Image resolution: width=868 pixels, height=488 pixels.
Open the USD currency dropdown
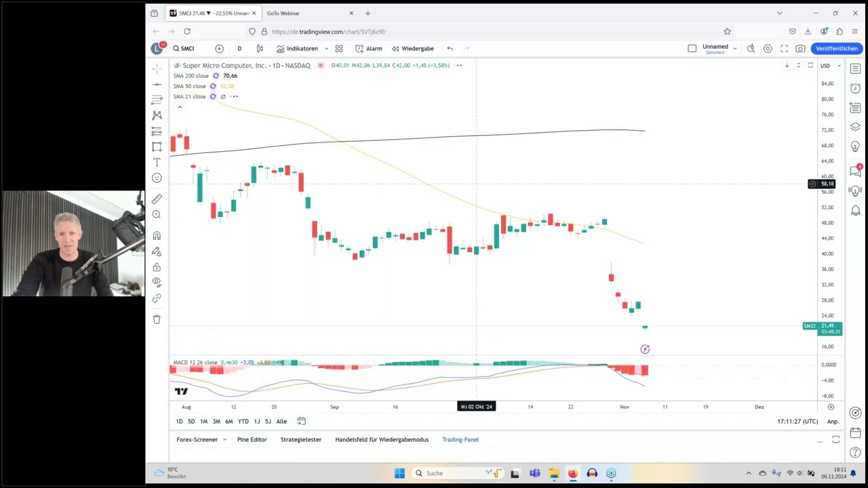(830, 66)
